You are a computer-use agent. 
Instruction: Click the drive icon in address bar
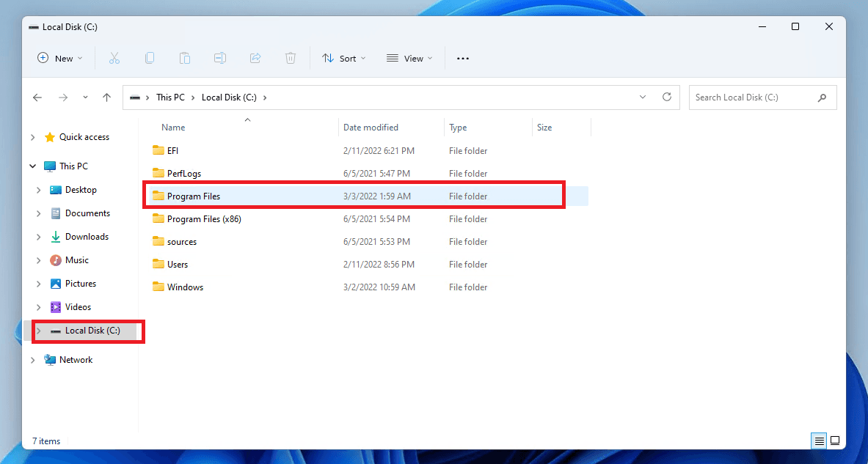pyautogui.click(x=134, y=97)
